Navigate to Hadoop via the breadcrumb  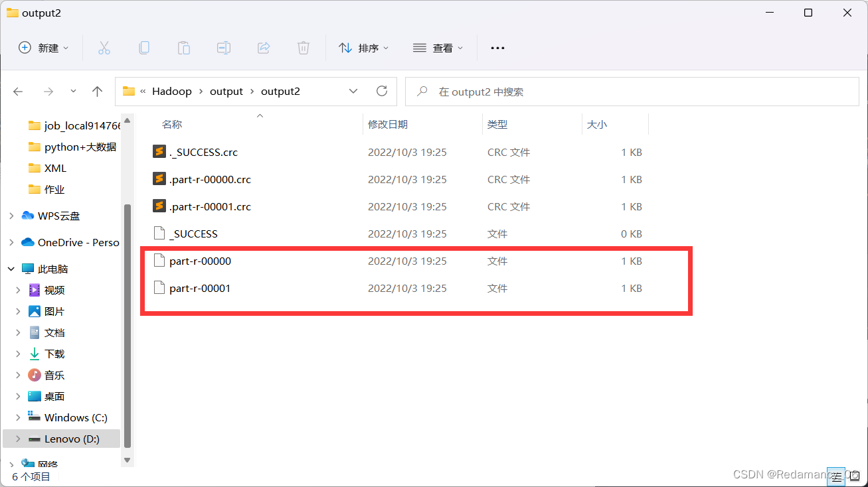[171, 91]
